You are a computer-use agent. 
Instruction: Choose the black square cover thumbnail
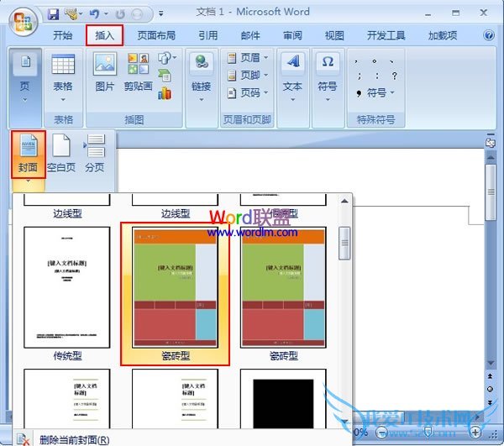(x=283, y=398)
